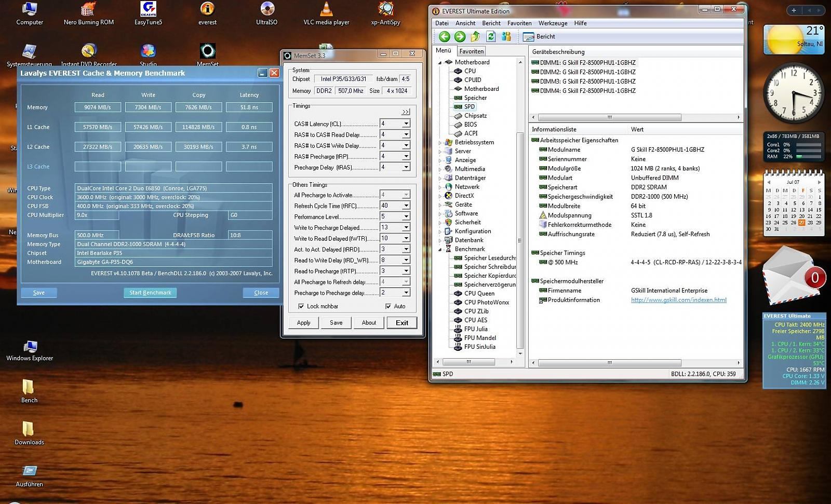Open the everest desktop shortcut

point(207,14)
